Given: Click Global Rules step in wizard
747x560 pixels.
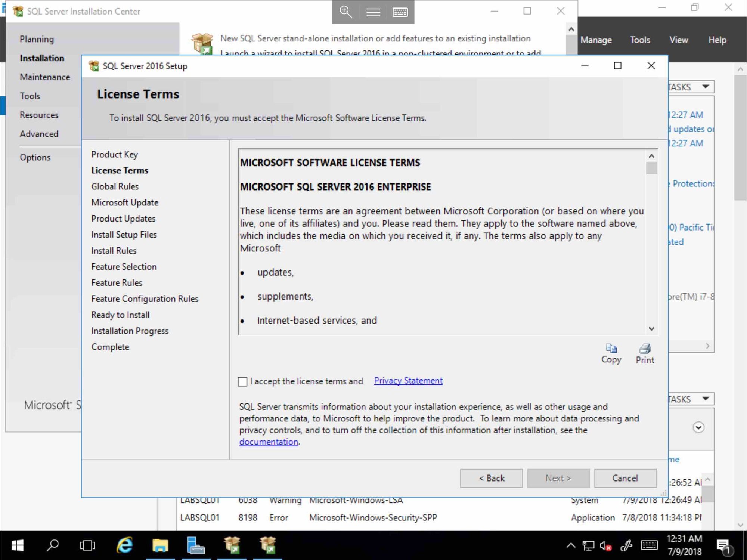Looking at the screenshot, I should point(115,186).
